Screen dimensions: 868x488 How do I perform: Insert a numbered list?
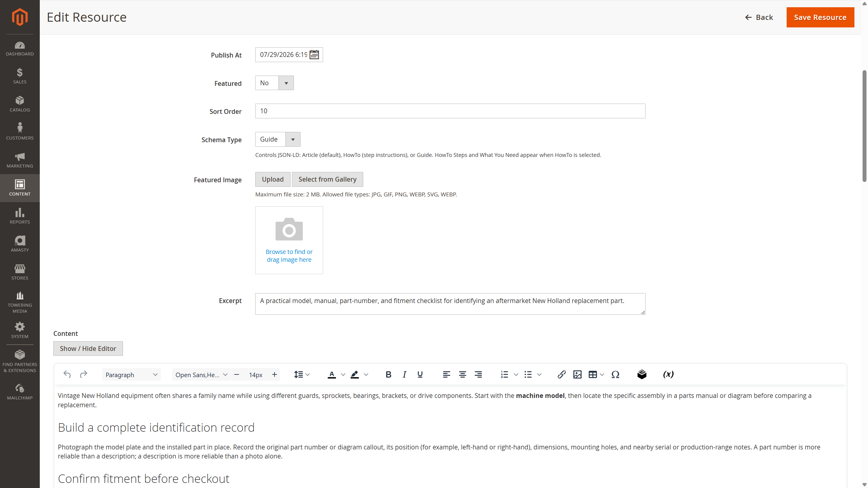point(505,374)
